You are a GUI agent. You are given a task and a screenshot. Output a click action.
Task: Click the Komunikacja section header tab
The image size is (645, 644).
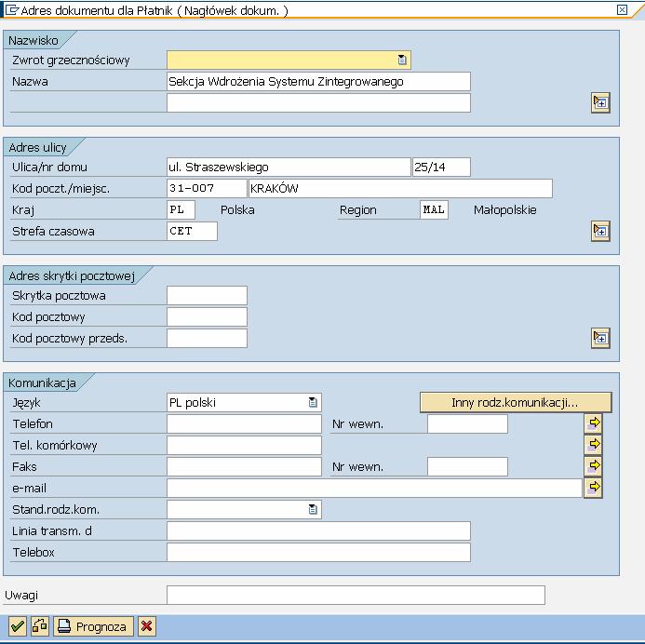tap(43, 382)
